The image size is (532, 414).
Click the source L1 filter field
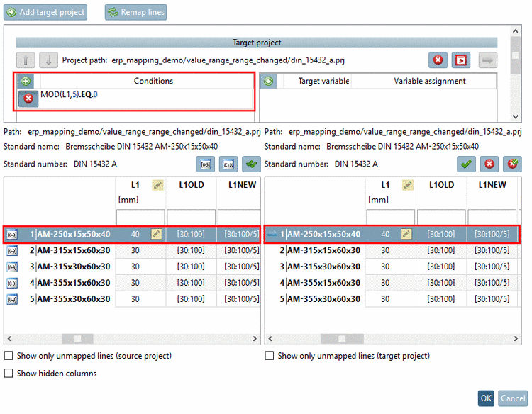[140, 217]
